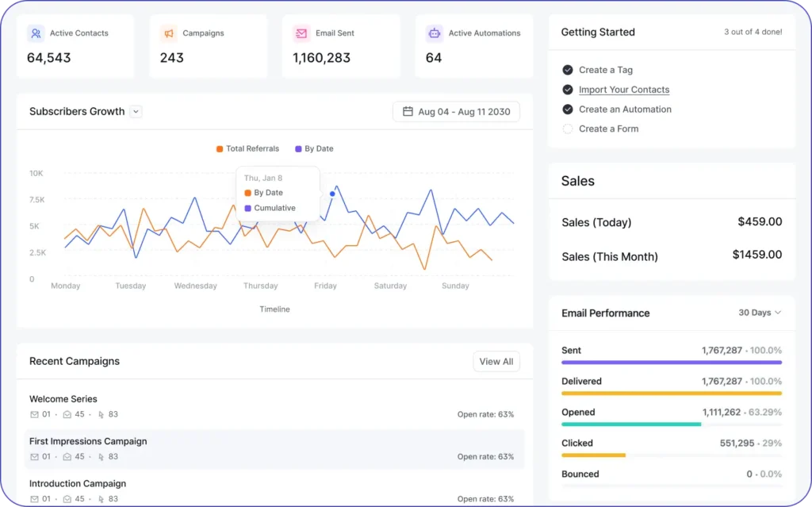This screenshot has height=507, width=812.
Task: Click Welcome Series sent envelope icon
Action: 34,414
